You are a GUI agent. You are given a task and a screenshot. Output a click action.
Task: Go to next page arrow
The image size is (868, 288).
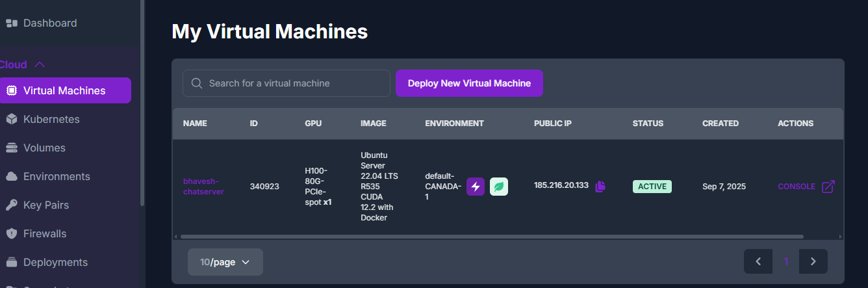coord(813,261)
